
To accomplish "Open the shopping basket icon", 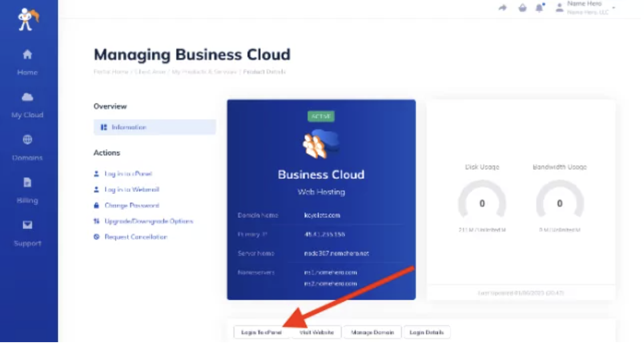I will 523,8.
